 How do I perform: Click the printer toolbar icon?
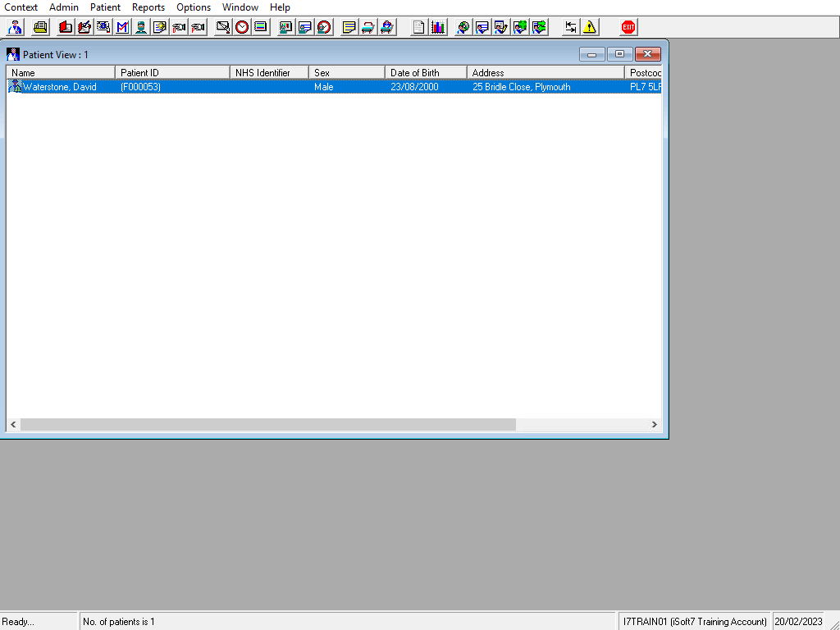[x=40, y=27]
